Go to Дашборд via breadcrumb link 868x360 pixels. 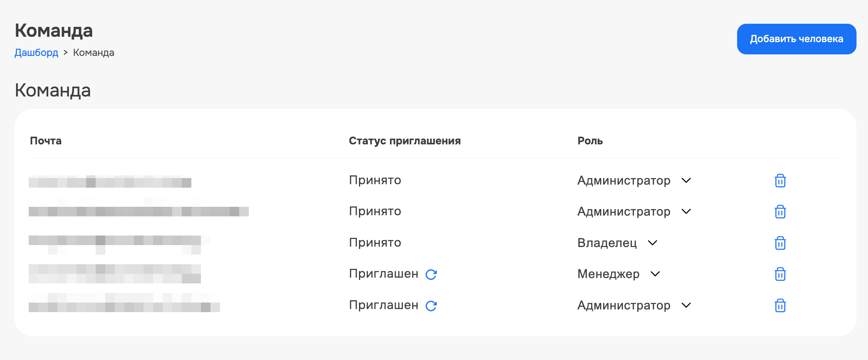tap(36, 52)
